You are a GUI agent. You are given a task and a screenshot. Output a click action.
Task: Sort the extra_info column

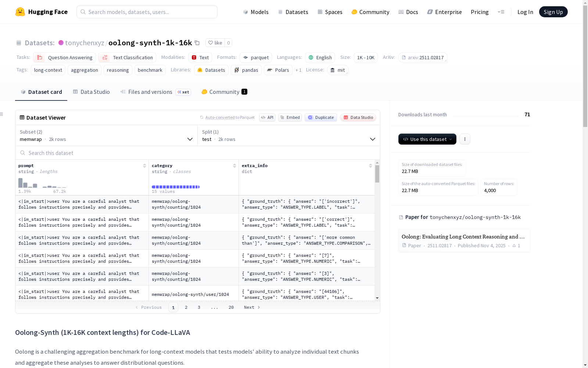(x=370, y=166)
